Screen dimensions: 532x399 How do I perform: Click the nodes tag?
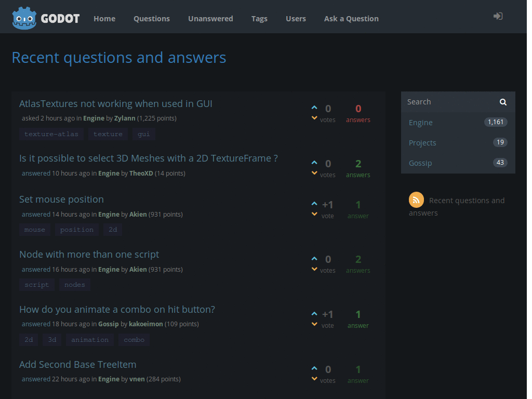pyautogui.click(x=75, y=285)
